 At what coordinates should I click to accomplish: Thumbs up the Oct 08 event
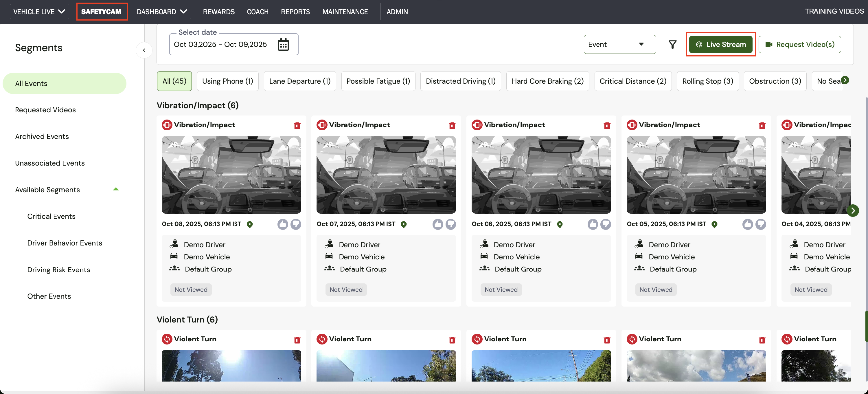pyautogui.click(x=282, y=224)
